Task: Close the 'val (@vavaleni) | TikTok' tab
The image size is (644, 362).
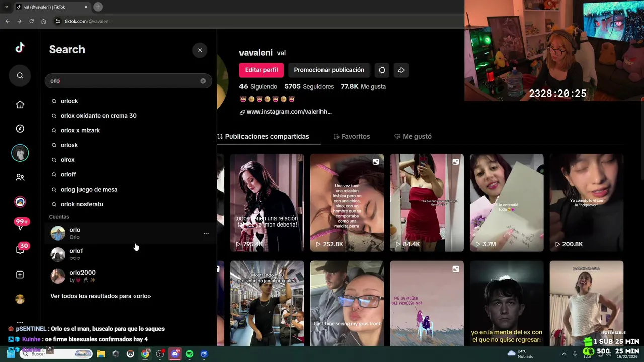Action: point(86,7)
